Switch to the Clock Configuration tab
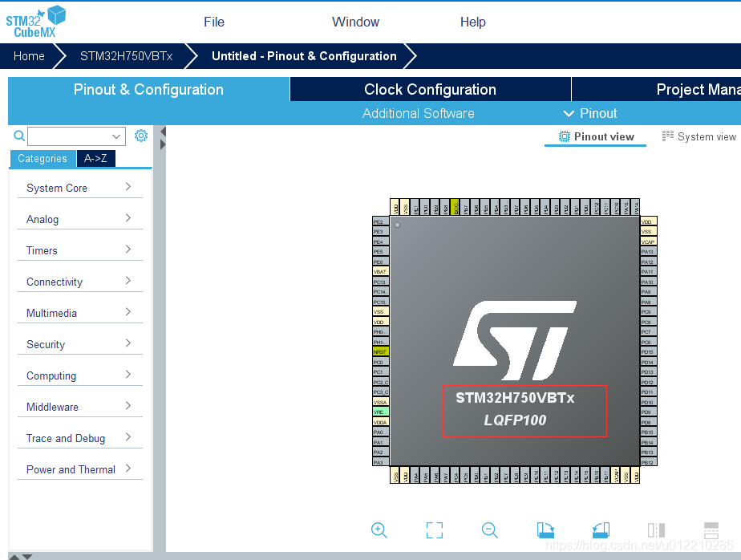This screenshot has height=560, width=741. pos(430,89)
